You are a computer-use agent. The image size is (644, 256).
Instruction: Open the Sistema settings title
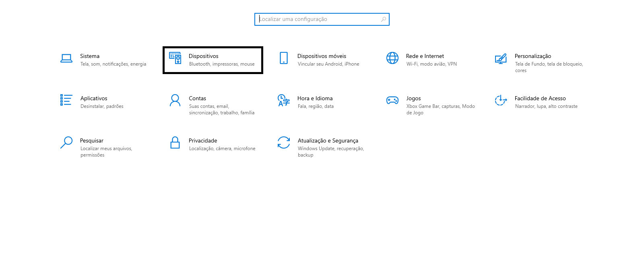[x=90, y=56]
